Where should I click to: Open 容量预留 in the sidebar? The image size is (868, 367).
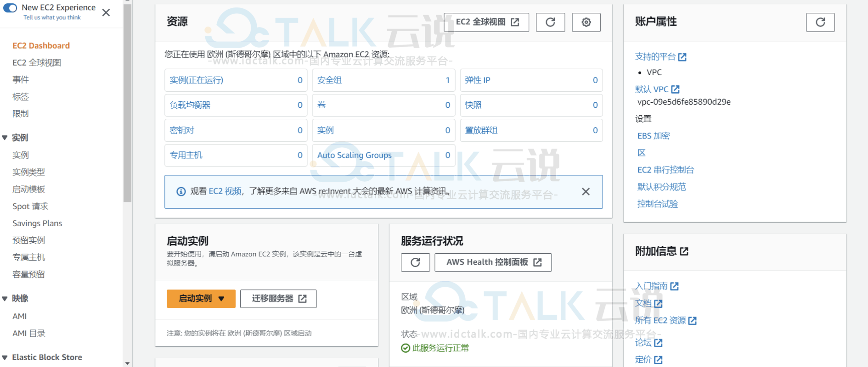pyautogui.click(x=28, y=274)
